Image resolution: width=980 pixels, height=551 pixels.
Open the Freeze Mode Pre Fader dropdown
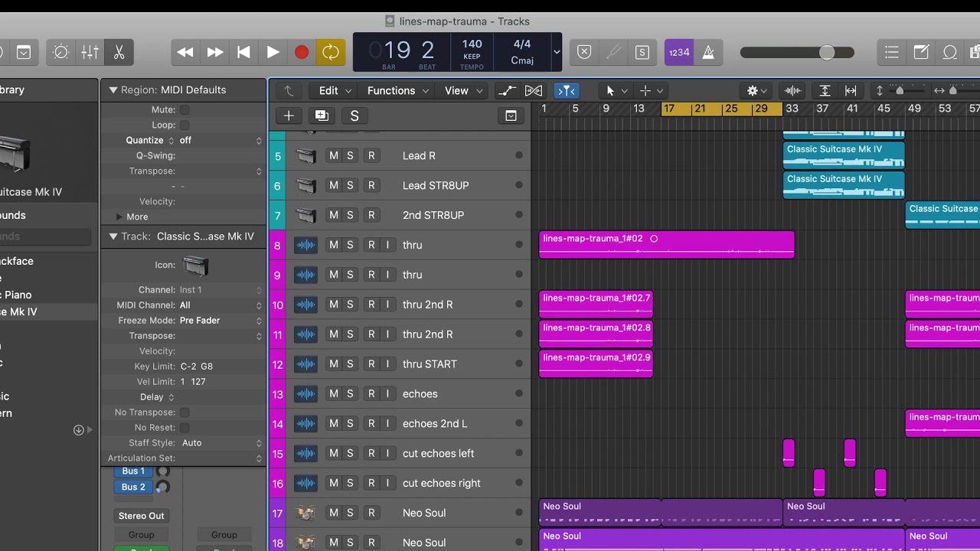(220, 320)
